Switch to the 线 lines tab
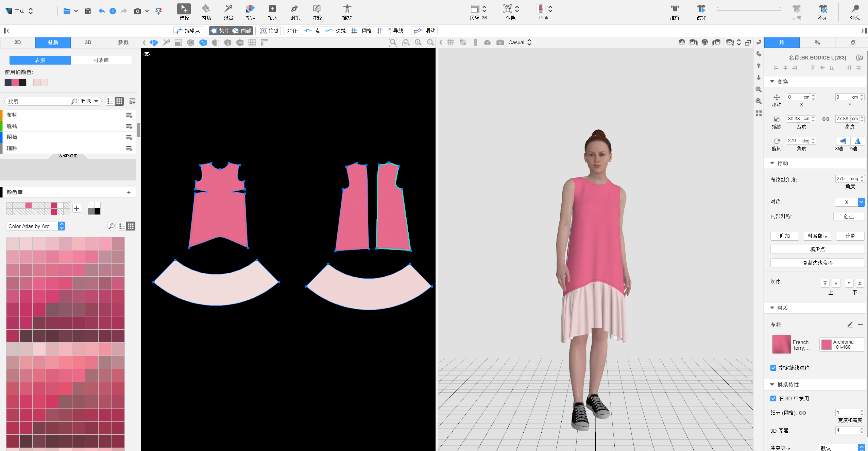Screen dimensions: 868x451 (x=817, y=42)
